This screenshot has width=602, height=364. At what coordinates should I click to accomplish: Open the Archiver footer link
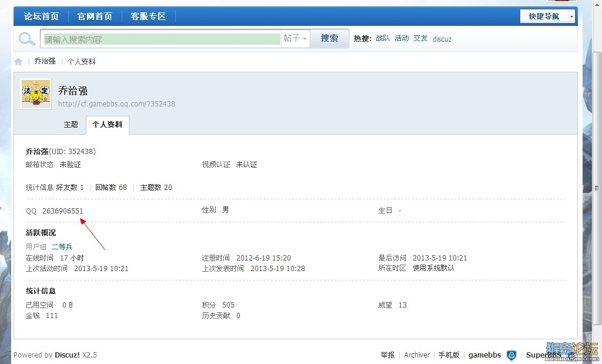[417, 355]
